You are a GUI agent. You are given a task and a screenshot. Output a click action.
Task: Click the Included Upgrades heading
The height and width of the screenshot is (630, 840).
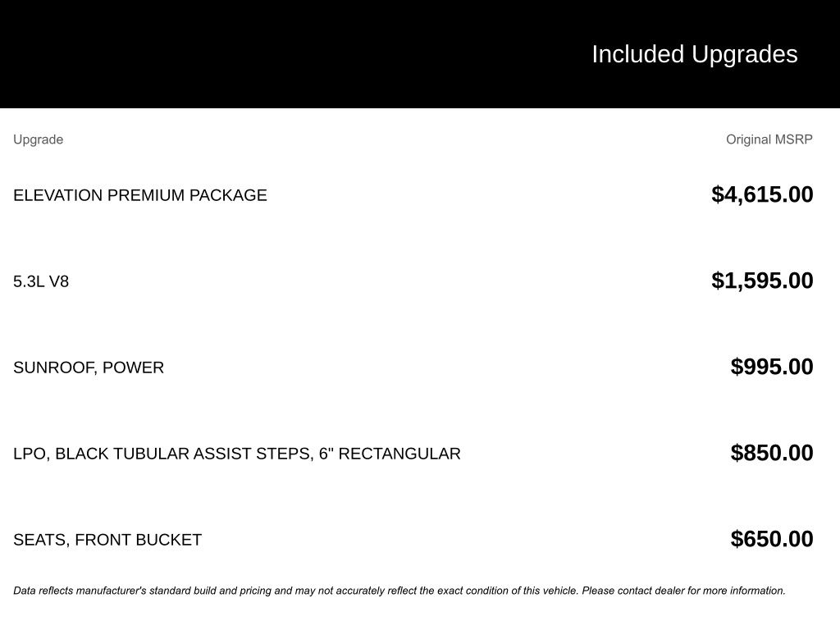pyautogui.click(x=694, y=54)
